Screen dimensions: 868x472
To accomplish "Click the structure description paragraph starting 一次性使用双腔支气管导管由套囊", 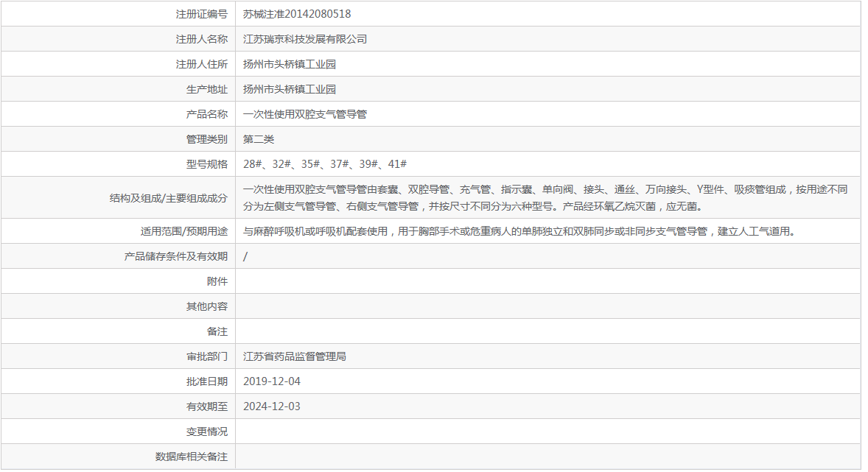I will (x=545, y=198).
